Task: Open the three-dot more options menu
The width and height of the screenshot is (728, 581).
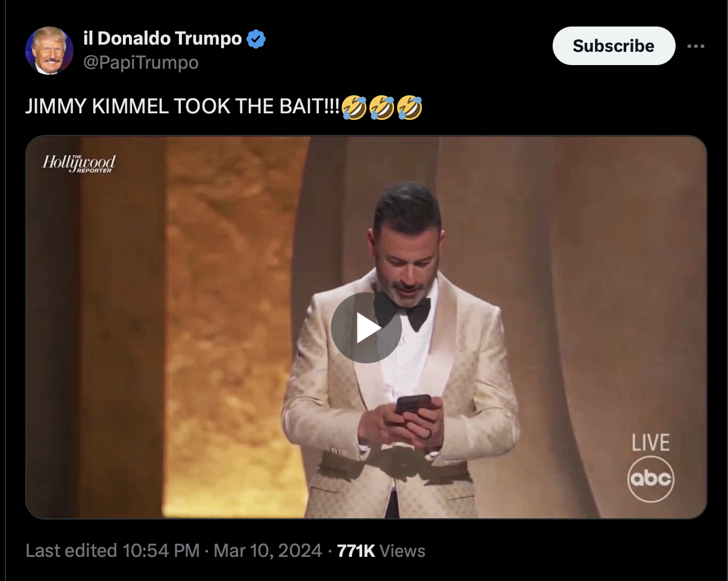Action: coord(695,46)
